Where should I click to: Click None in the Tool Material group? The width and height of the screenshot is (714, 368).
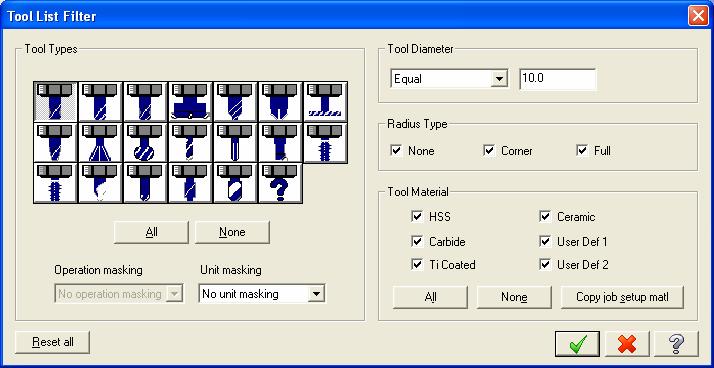pyautogui.click(x=514, y=297)
